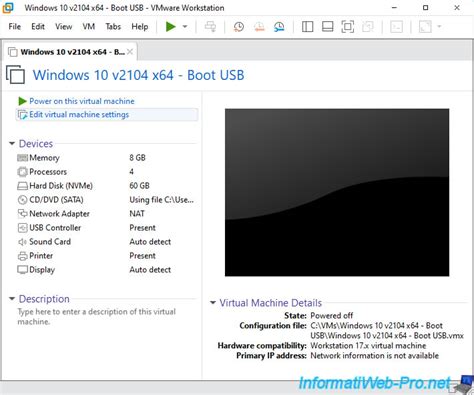Click the Workstation 17.x virtual machine text
Viewport: 474px width, 395px height.
pos(368,346)
